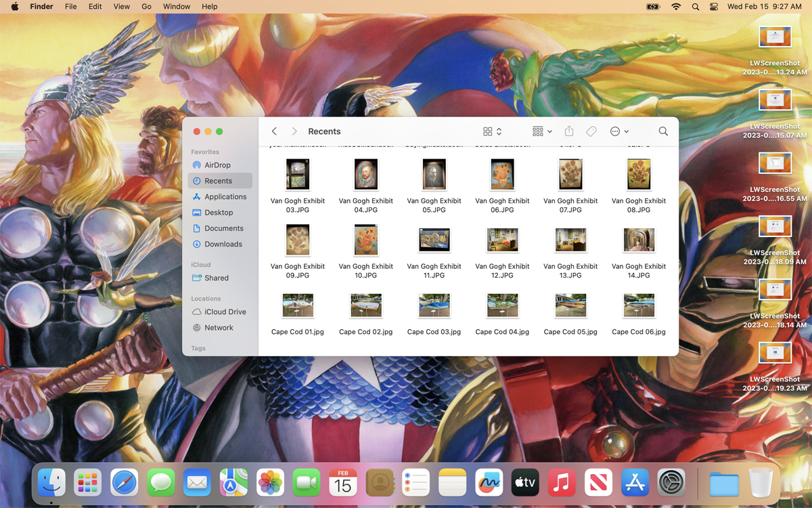
Task: Open Network under Locations
Action: [x=219, y=327]
